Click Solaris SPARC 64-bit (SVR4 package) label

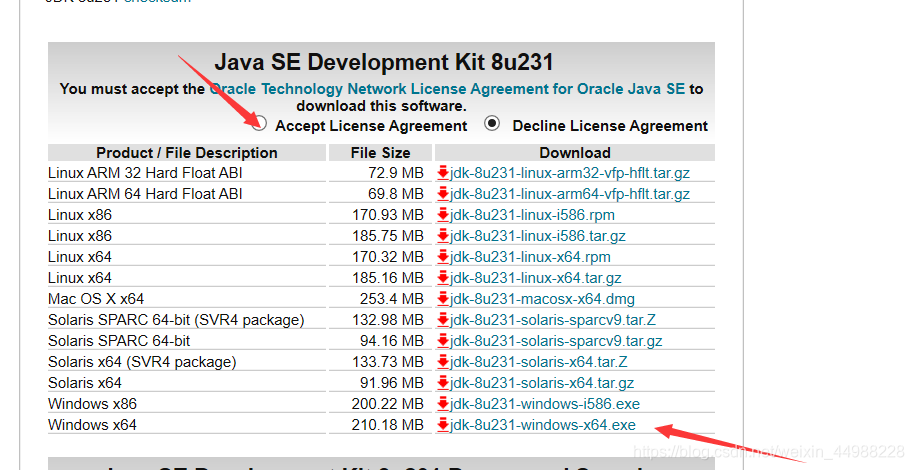pos(176,320)
